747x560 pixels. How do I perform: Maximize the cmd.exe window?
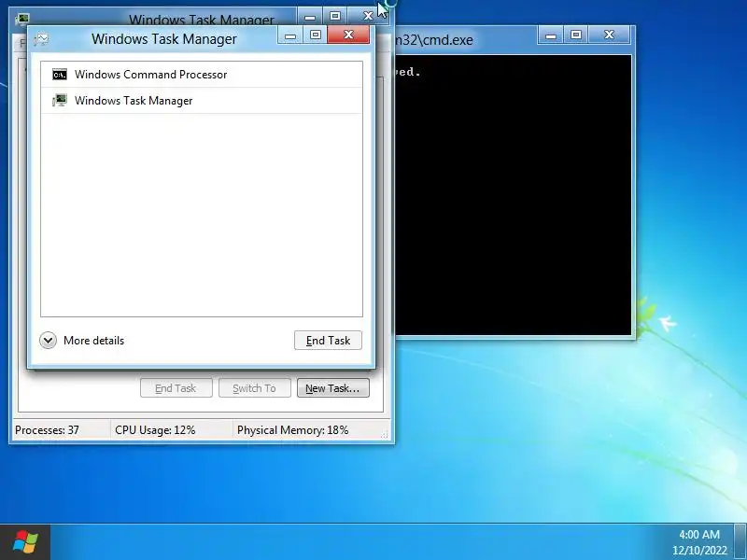click(x=576, y=35)
